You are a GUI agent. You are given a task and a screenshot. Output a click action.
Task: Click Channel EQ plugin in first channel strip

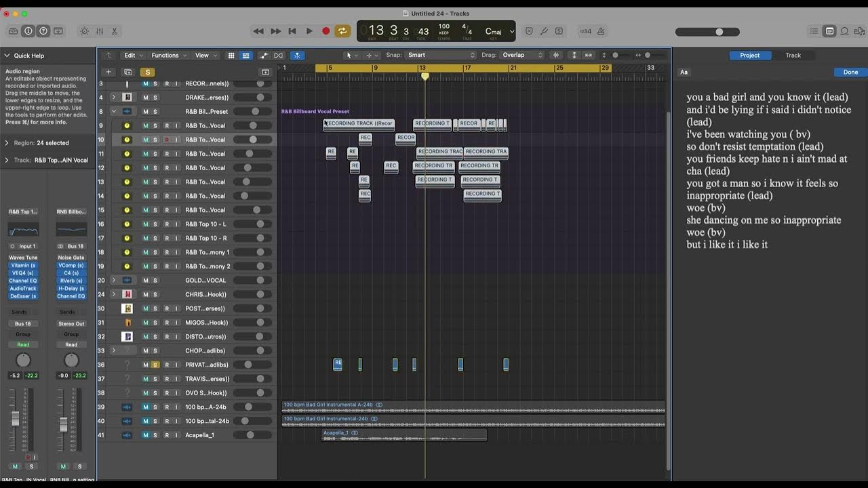point(23,281)
